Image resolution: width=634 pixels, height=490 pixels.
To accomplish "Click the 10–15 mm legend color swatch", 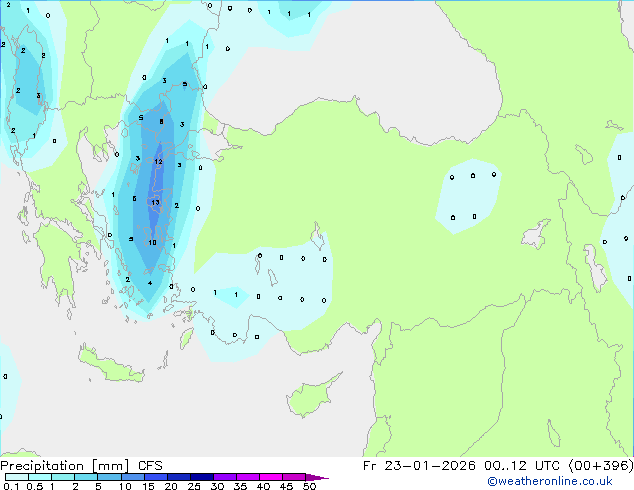I will pyautogui.click(x=132, y=477).
